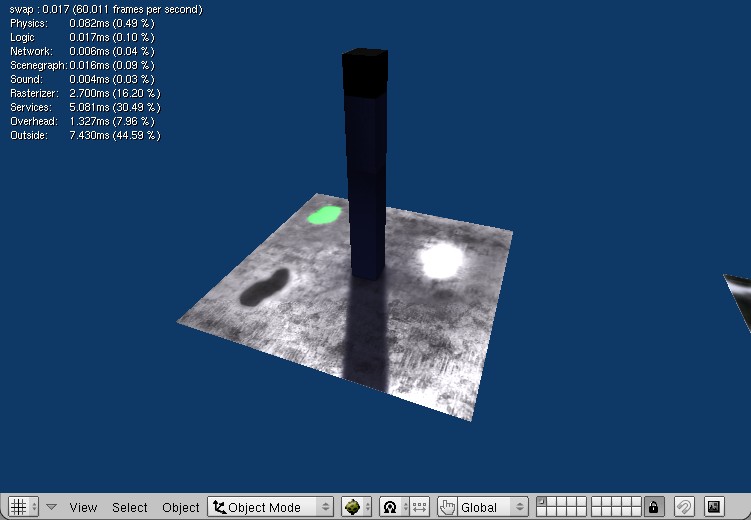Click the tall dark pillar object
Screen dimensions: 751x520
365,163
